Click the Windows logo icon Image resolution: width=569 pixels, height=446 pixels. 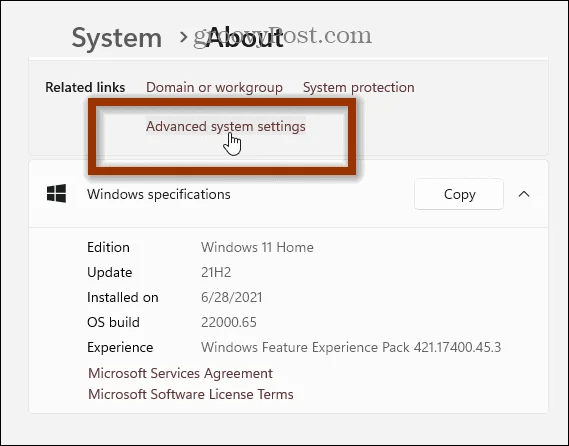57,193
